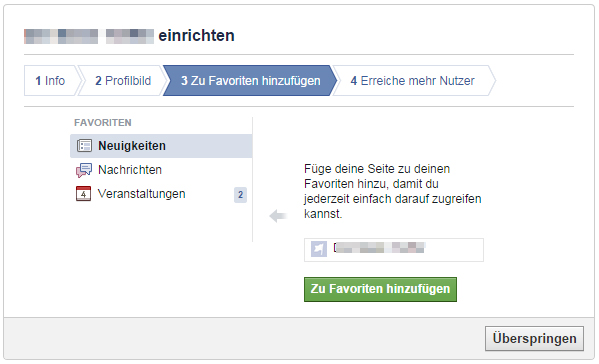Switch to the 2 Profilbild step
This screenshot has height=364, width=599.
[123, 81]
